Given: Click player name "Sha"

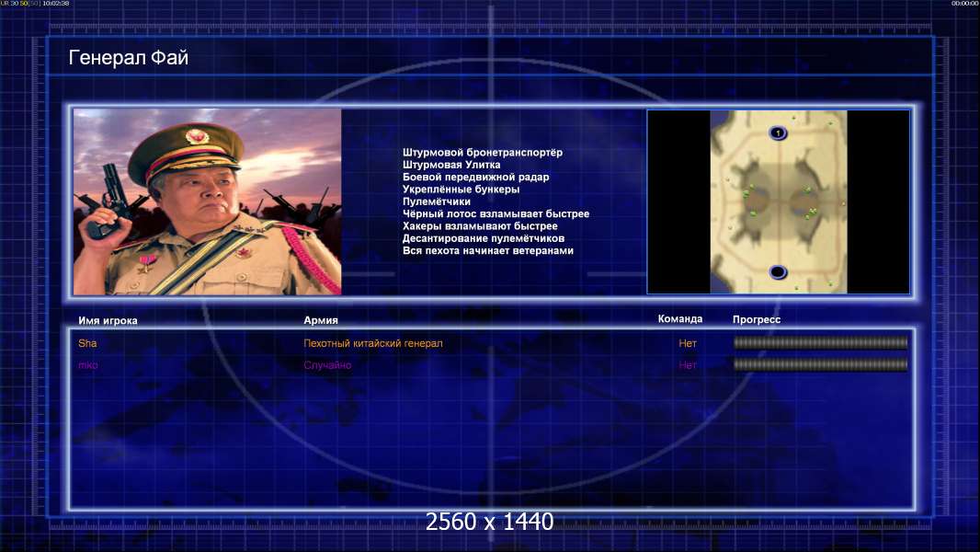Looking at the screenshot, I should point(87,343).
